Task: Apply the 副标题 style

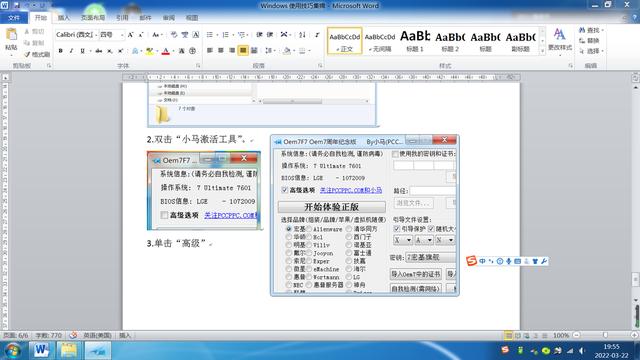Action: [x=520, y=40]
